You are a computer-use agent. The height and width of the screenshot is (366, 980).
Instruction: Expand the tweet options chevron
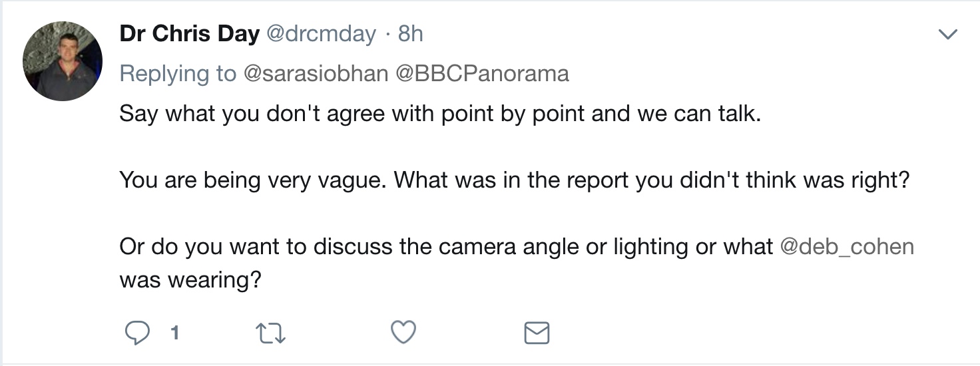(x=947, y=34)
